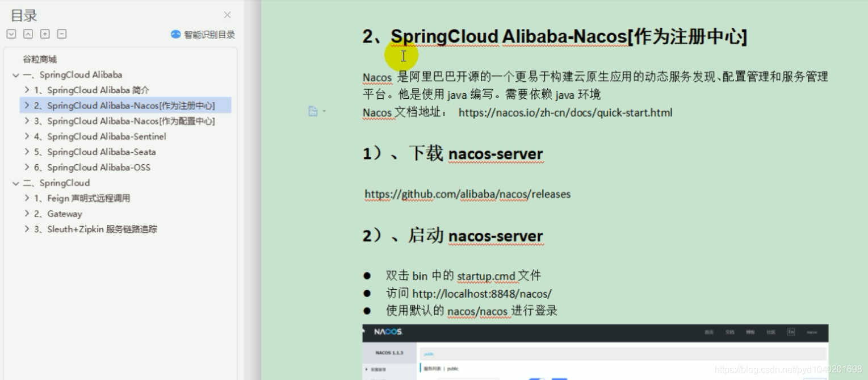868x380 pixels.
Task: Expand the Nacos[作为配置中心] outline node
Action: [27, 121]
